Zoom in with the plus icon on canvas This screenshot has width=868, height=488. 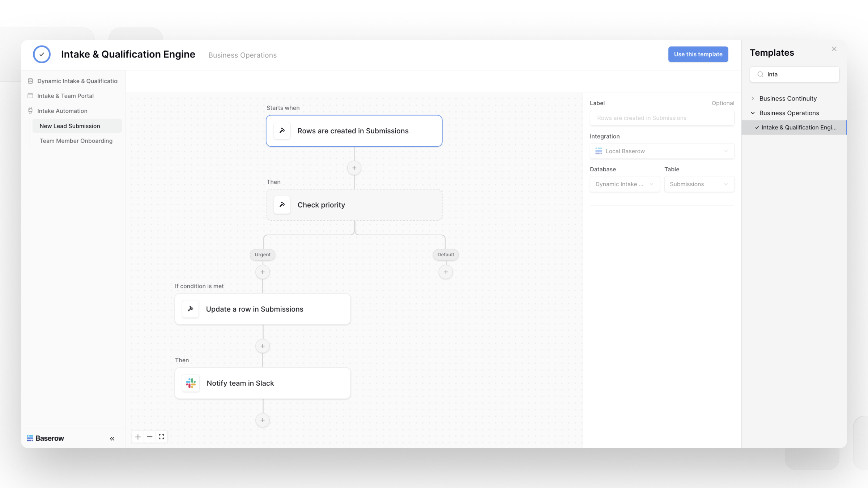tap(137, 437)
